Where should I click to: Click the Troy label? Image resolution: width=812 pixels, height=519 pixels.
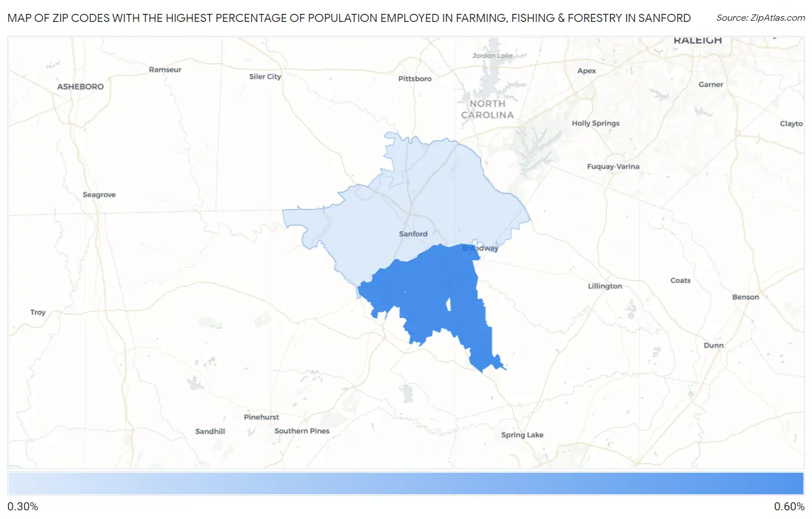coord(38,312)
